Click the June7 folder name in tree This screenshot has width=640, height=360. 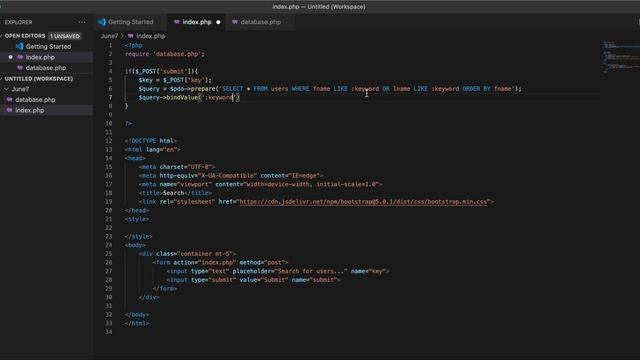click(20, 89)
